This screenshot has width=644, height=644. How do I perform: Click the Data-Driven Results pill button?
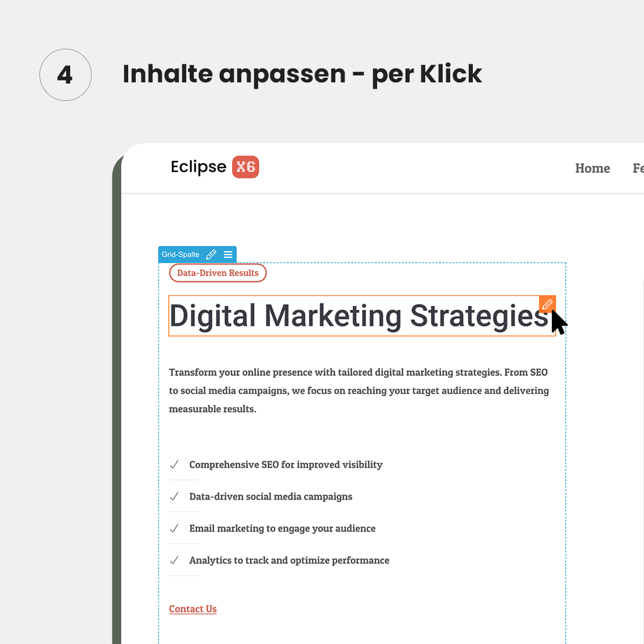(x=218, y=273)
